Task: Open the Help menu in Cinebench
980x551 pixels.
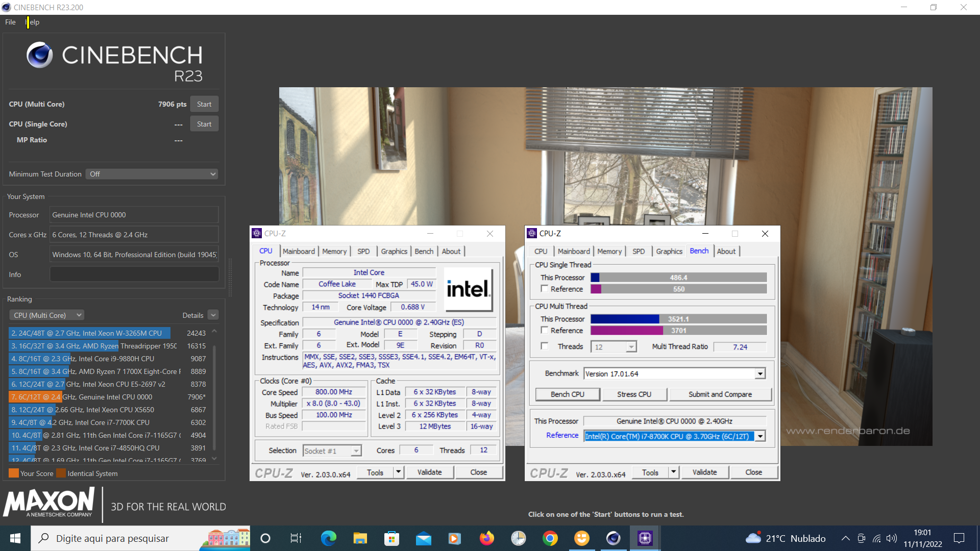Action: (33, 22)
